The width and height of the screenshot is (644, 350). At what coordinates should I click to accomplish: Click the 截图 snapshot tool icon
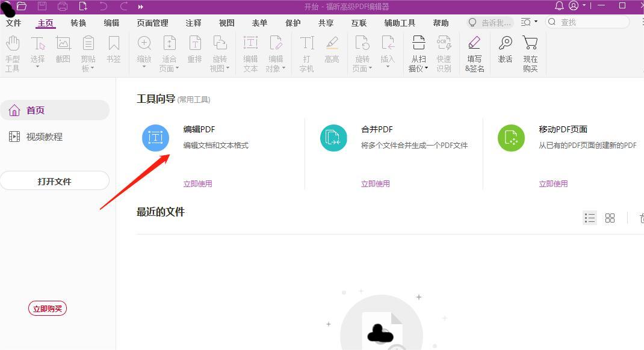63,44
